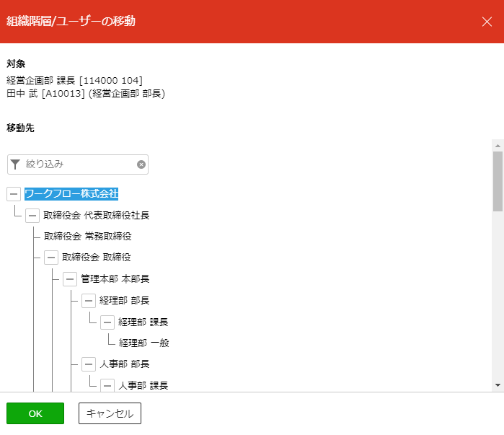504x435 pixels.
Task: Close the move dialog with X
Action: [487, 21]
